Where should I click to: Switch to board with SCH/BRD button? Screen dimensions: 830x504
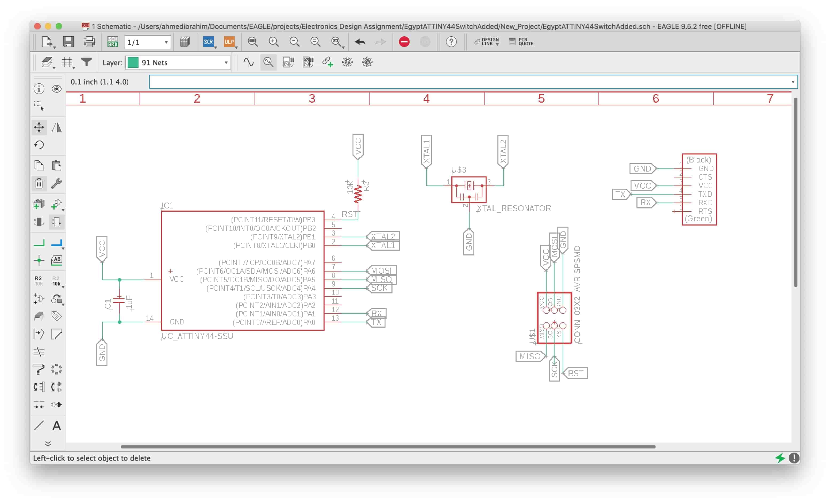[113, 42]
